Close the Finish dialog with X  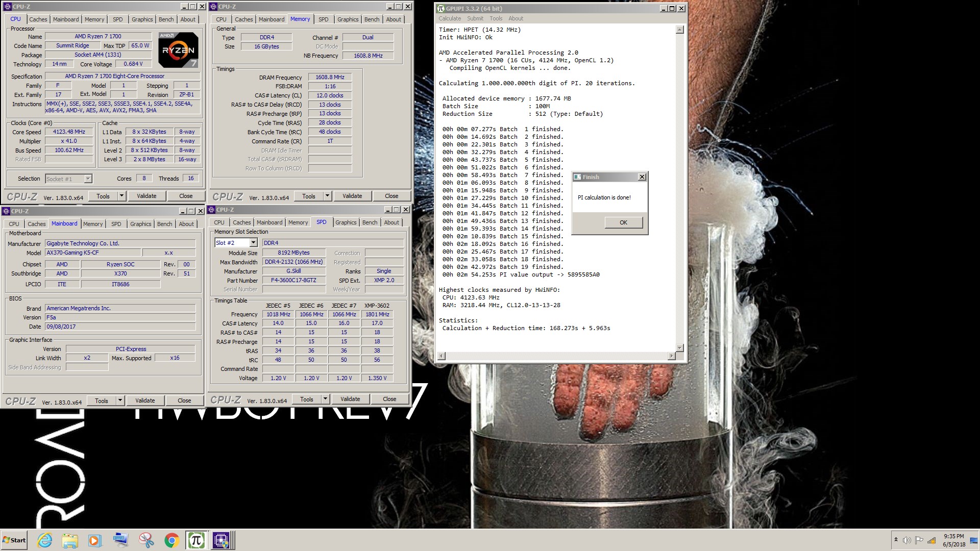[642, 177]
